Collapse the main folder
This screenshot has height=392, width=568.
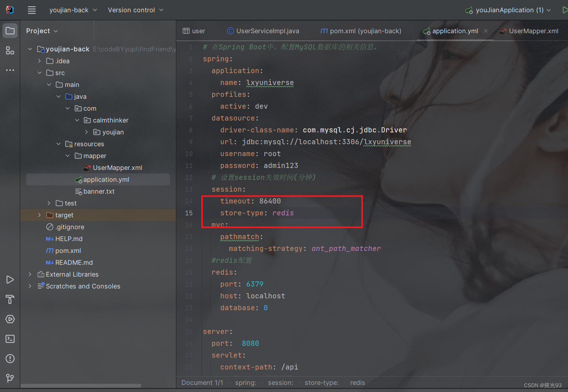49,85
